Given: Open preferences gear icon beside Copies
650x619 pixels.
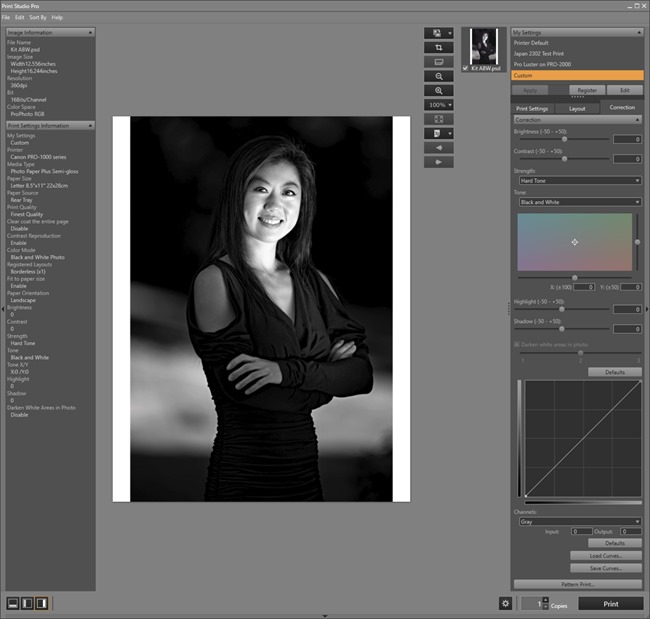Looking at the screenshot, I should 506,603.
